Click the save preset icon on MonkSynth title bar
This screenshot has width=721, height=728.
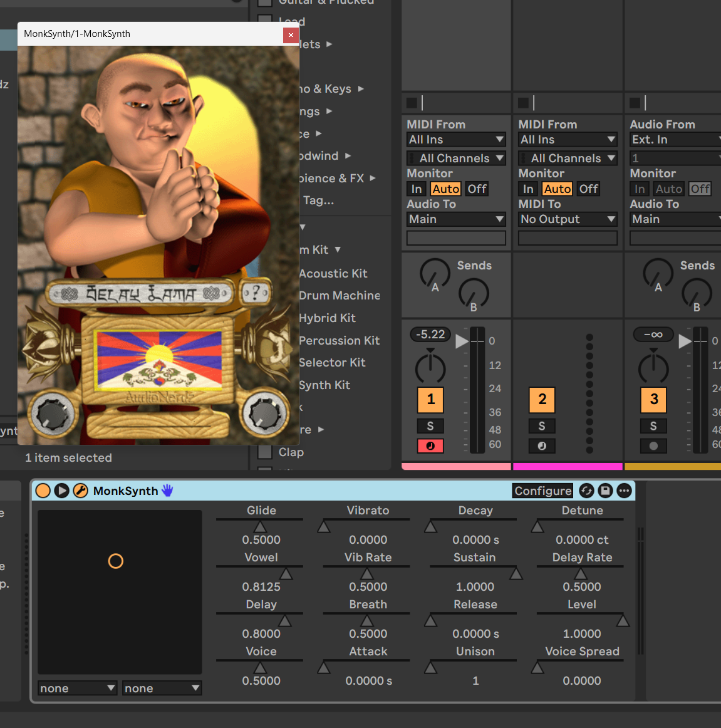604,491
